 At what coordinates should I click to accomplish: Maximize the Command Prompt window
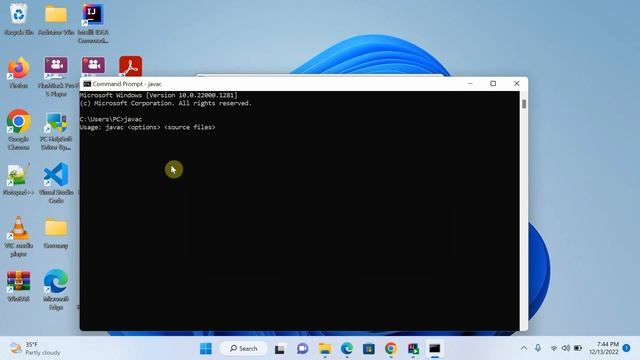(x=493, y=84)
